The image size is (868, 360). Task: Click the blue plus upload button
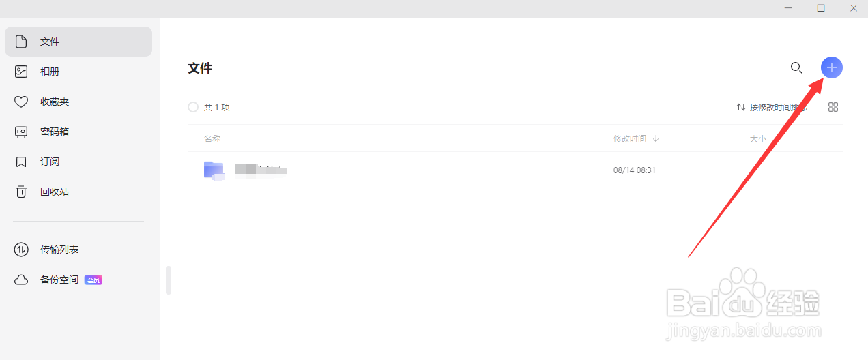[831, 67]
